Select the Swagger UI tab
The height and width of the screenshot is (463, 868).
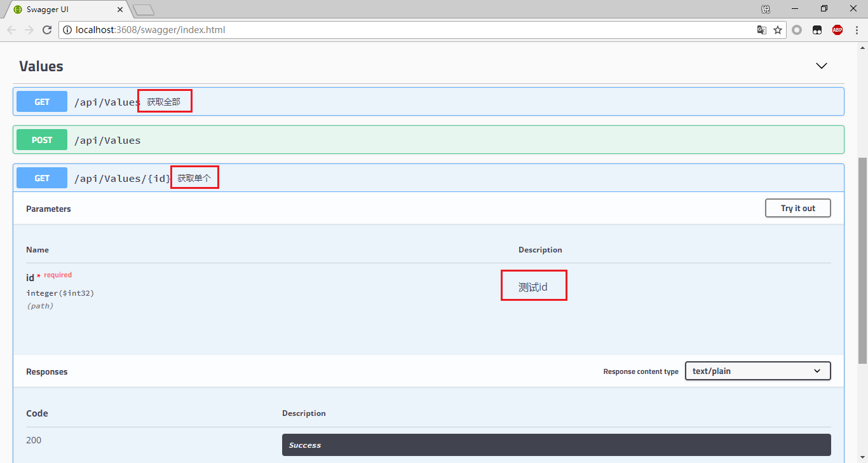point(67,10)
